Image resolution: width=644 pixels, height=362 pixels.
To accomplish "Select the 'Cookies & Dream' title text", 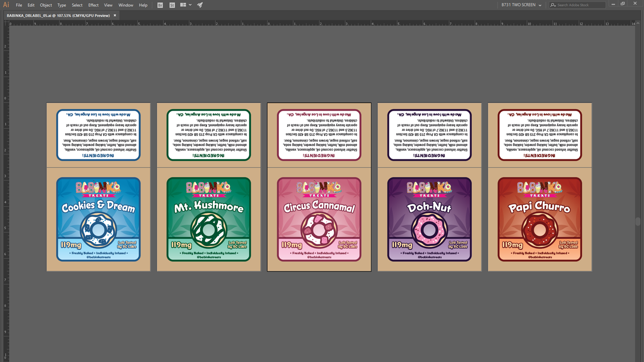I will [98, 207].
